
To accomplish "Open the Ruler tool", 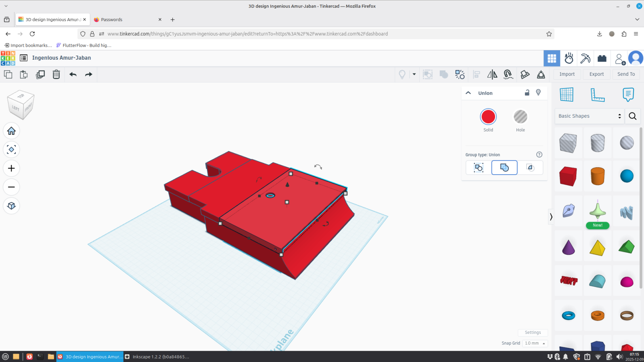I will point(597,95).
